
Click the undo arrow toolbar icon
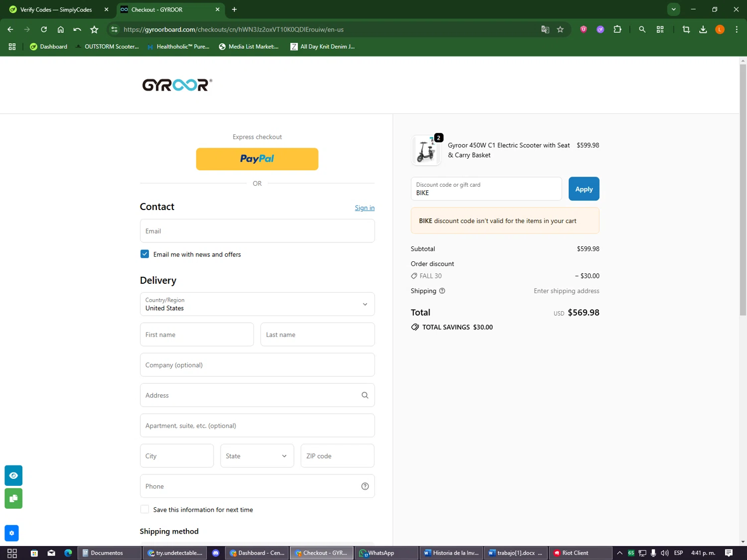pyautogui.click(x=77, y=29)
